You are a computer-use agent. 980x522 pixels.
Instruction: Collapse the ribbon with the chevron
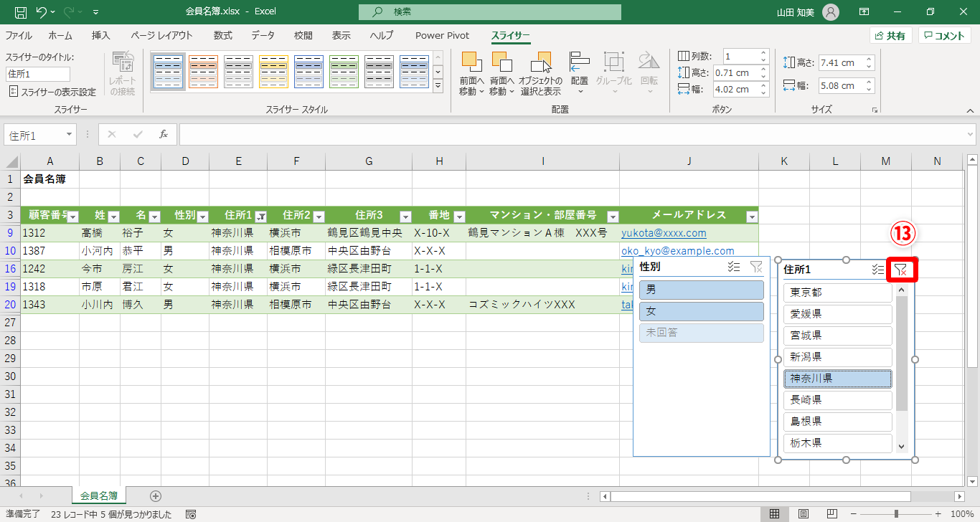tap(970, 110)
